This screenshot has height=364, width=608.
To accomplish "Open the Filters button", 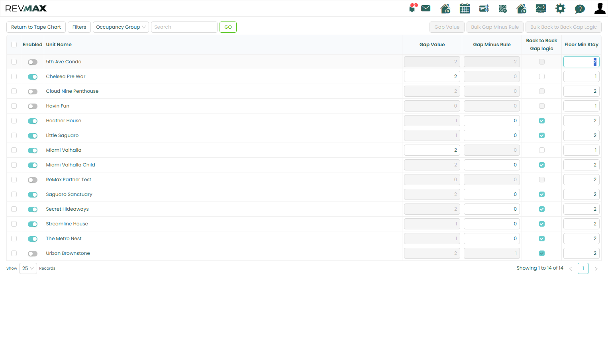I will pos(79,27).
